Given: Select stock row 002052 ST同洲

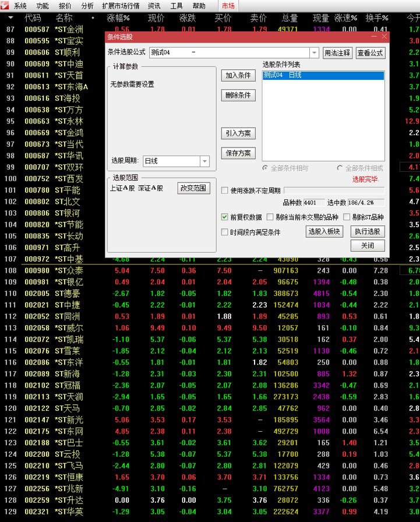Looking at the screenshot, I should click(x=210, y=316).
